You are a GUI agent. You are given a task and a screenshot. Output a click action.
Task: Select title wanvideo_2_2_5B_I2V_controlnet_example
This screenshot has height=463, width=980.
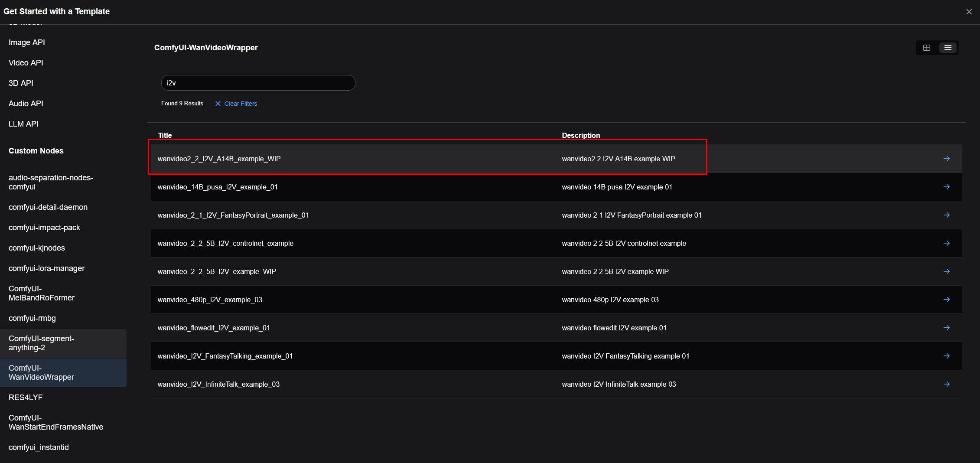pyautogui.click(x=225, y=243)
